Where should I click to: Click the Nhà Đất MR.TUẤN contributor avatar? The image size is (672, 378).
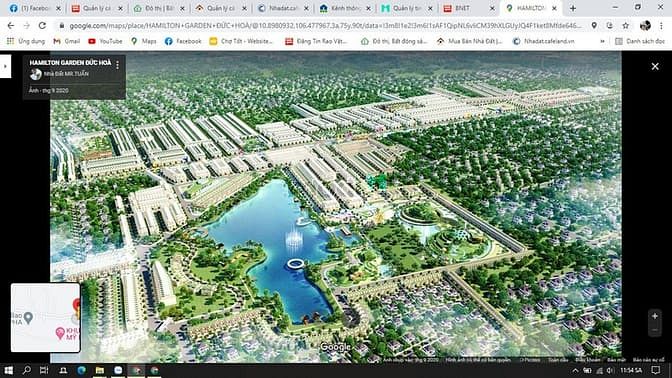[x=36, y=74]
